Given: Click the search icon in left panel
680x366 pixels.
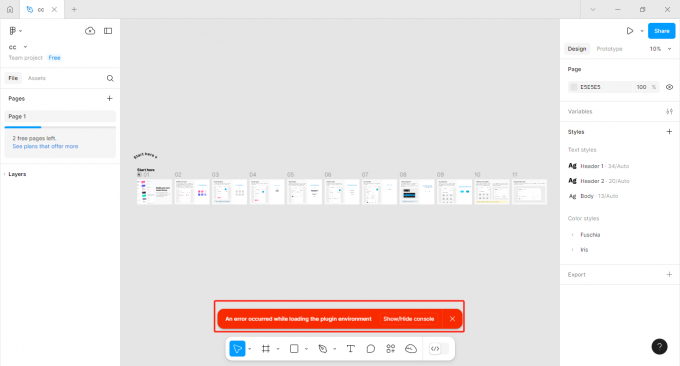Looking at the screenshot, I should (110, 78).
